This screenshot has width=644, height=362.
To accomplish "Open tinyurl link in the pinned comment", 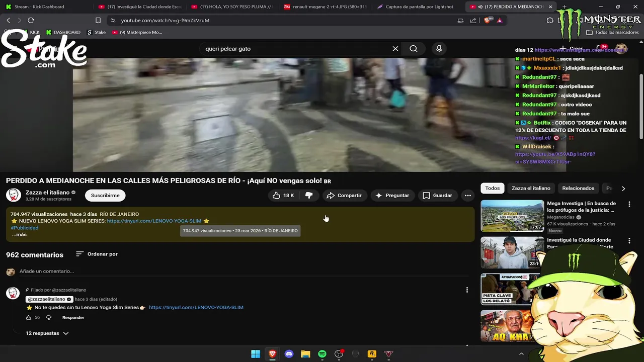I will pos(196,307).
